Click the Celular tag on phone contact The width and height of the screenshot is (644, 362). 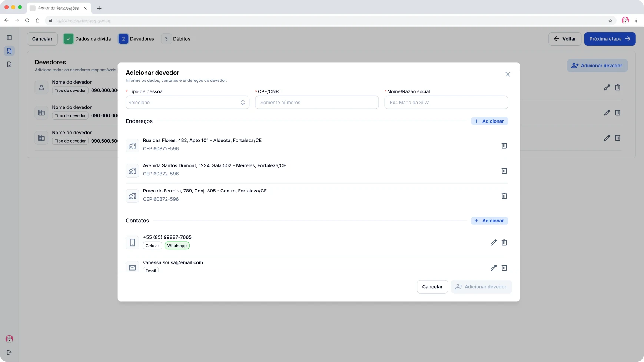click(152, 245)
